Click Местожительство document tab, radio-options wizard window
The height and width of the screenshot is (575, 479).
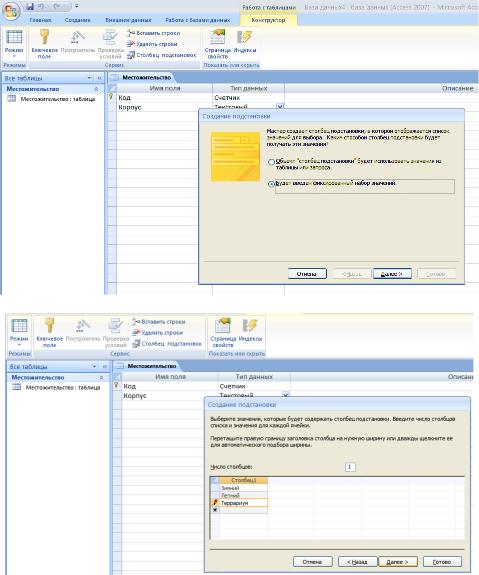142,77
